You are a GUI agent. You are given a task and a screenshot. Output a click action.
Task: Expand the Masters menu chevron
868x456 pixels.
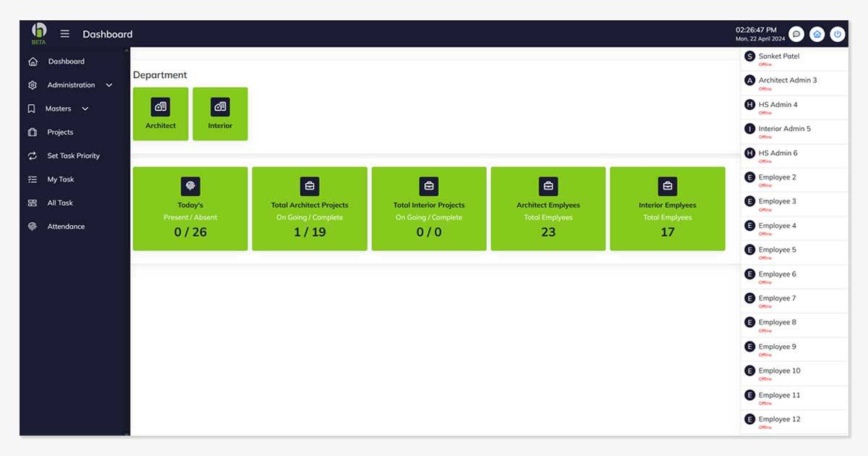(x=85, y=109)
